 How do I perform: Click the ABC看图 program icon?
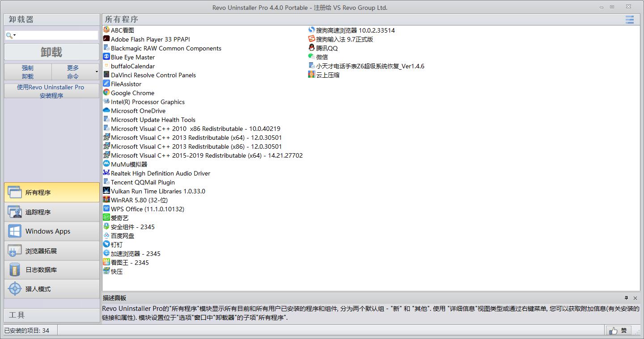coord(106,30)
